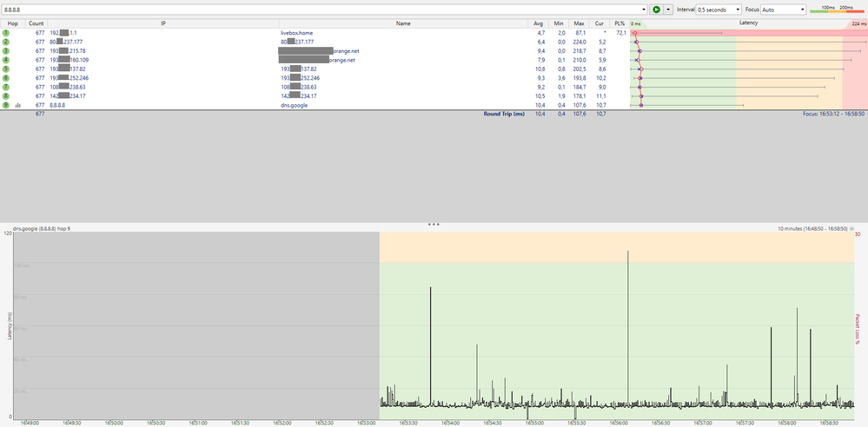
Task: Click the PL% column header
Action: [x=620, y=23]
